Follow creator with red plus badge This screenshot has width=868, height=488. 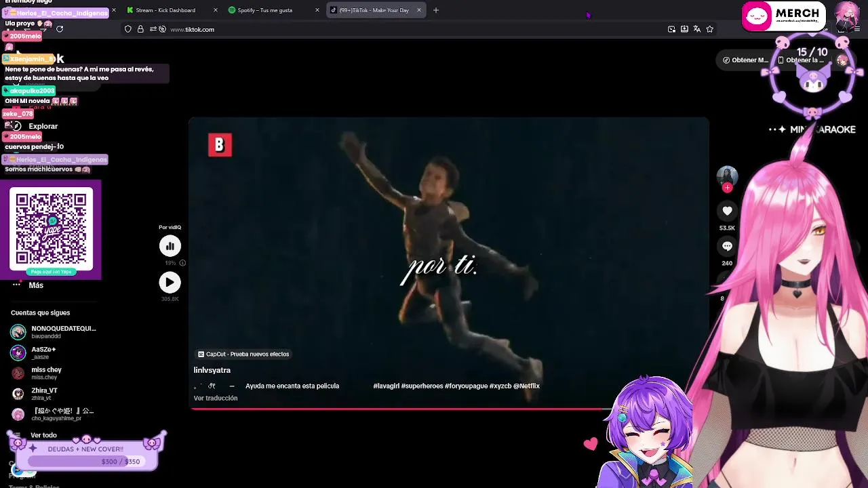(727, 188)
